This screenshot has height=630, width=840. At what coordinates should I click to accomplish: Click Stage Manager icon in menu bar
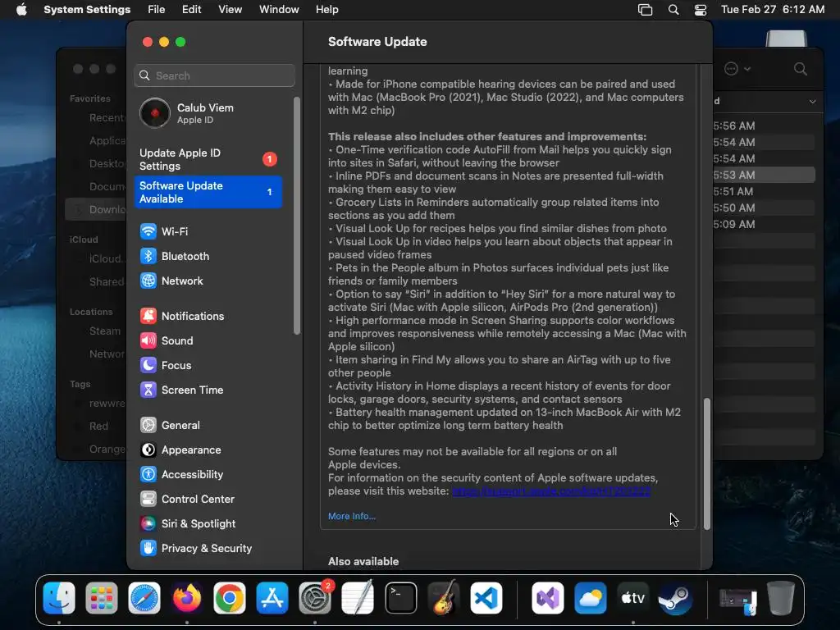pos(645,10)
